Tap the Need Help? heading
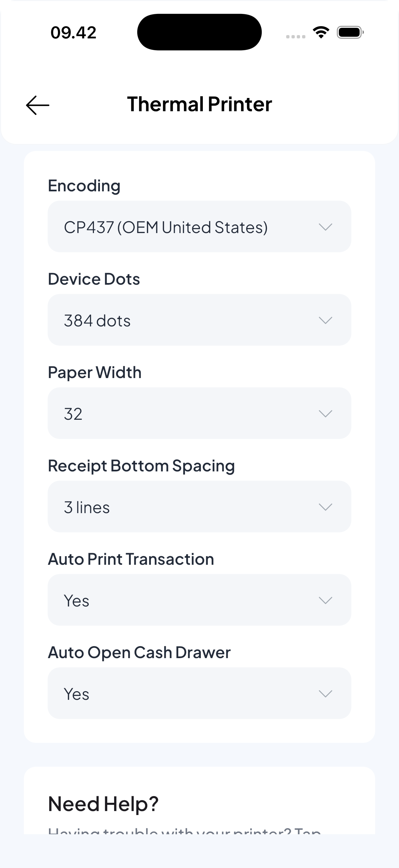Screen dimensions: 399x868 [x=103, y=803]
